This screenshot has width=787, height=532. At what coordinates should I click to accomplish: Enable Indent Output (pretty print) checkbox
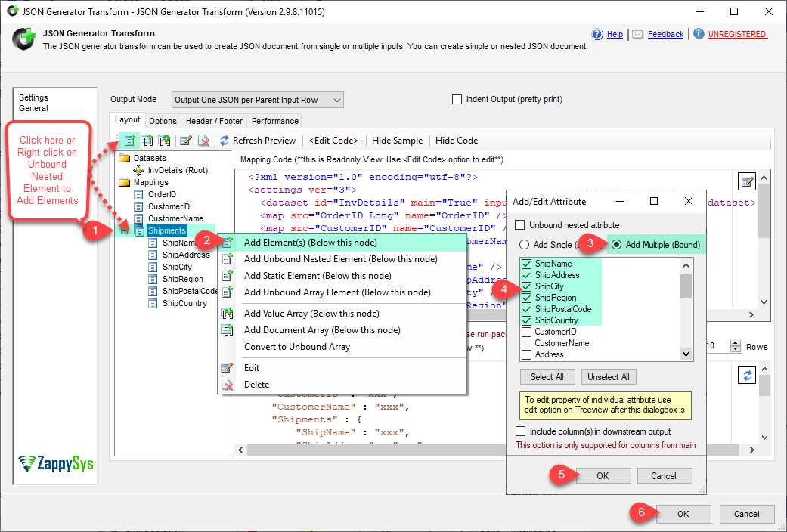457,100
